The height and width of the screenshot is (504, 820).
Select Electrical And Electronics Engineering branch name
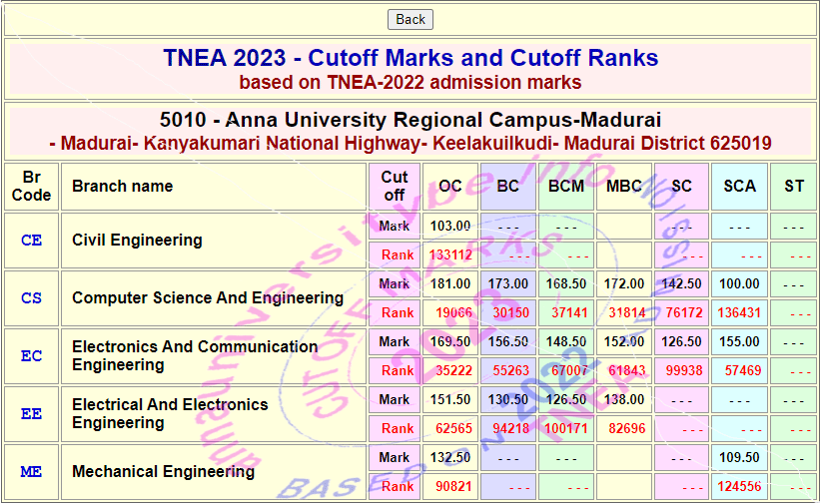pos(170,414)
